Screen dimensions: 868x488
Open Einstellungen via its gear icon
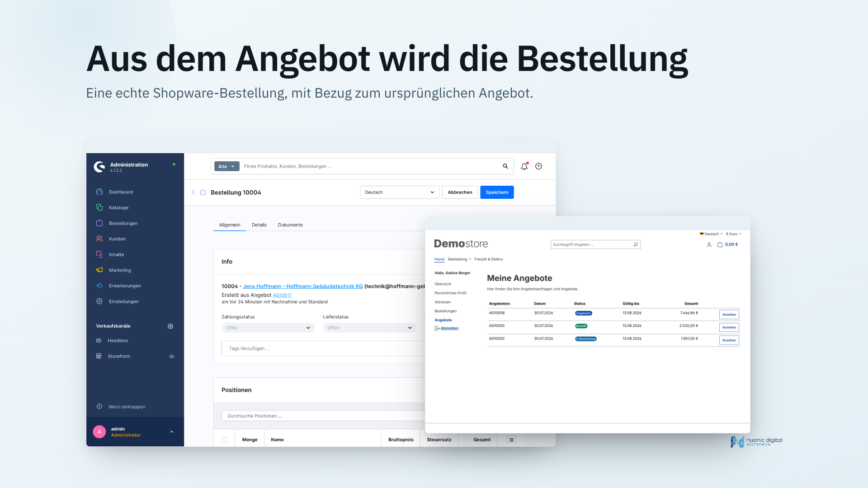coord(99,301)
